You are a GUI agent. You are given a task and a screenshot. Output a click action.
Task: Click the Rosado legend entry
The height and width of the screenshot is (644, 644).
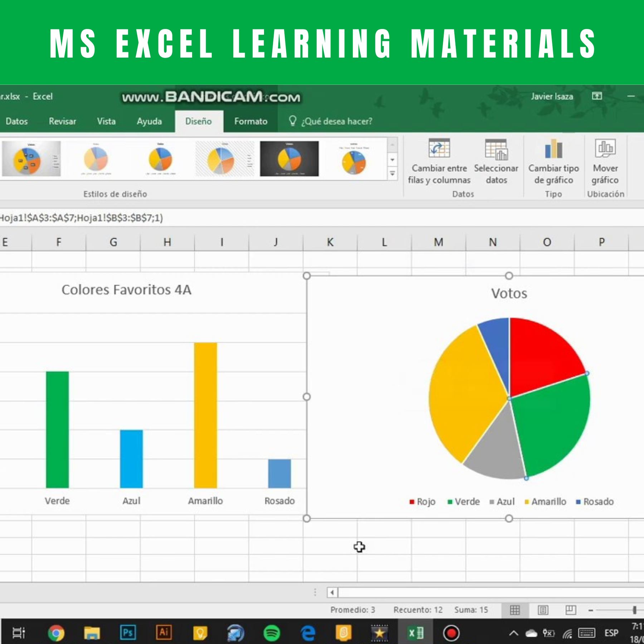coord(595,502)
